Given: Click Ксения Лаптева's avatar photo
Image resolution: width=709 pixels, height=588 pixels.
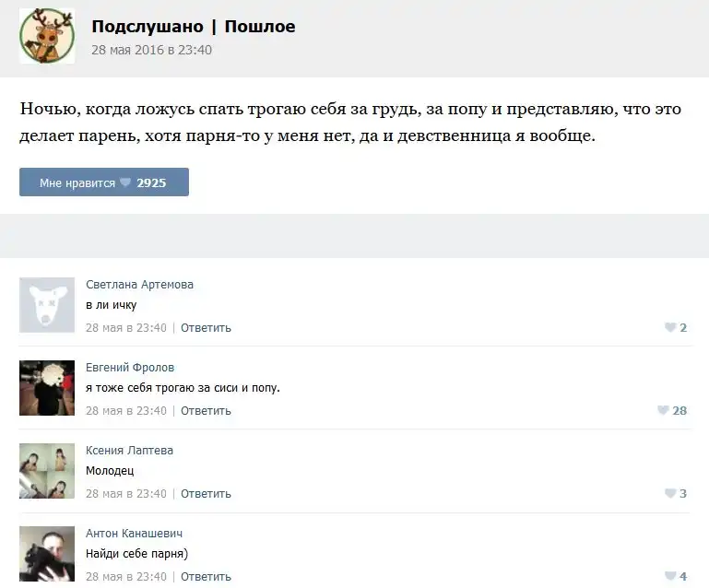Looking at the screenshot, I should coord(47,471).
